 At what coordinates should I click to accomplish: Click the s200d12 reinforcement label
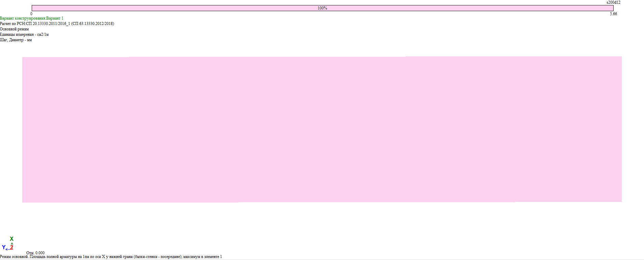[x=613, y=2]
